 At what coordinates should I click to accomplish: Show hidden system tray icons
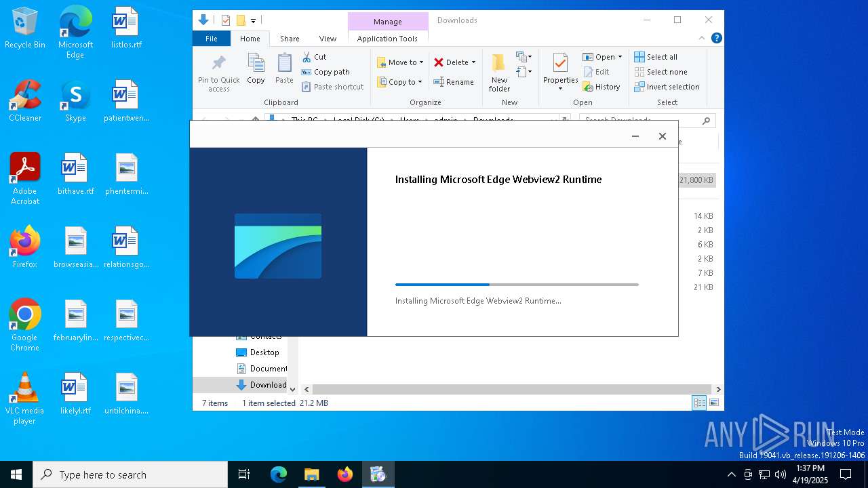tap(731, 474)
